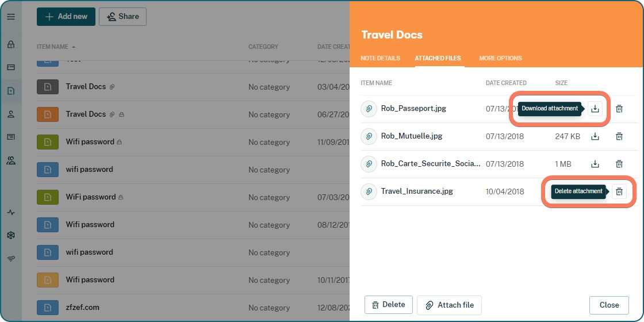Open the Dark Web Monitoring hexagon icon

tap(11, 235)
